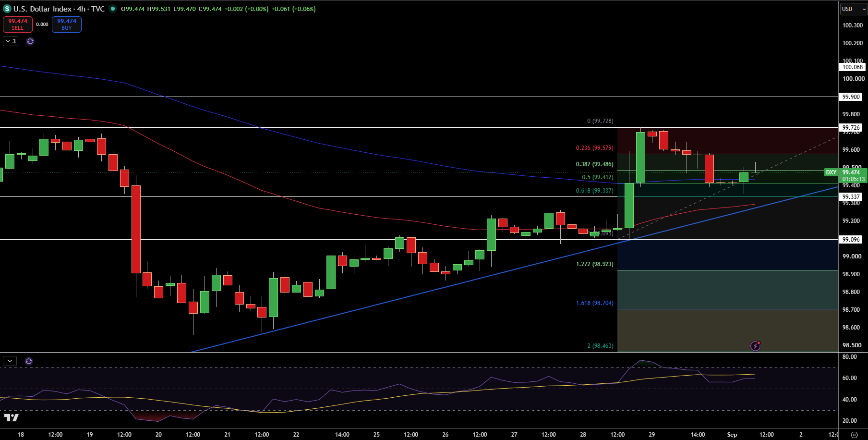The height and width of the screenshot is (440, 868).
Task: Click the red SELL 99.474 button
Action: [x=18, y=24]
